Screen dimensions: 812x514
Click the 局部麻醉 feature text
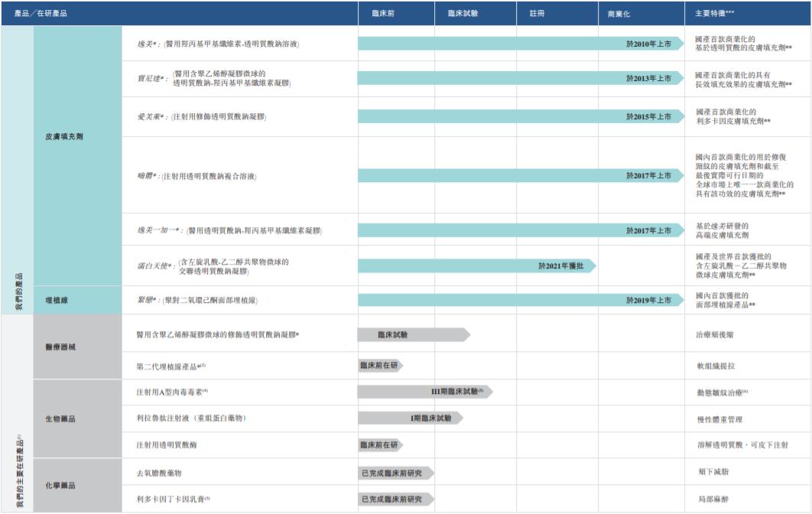(x=713, y=499)
